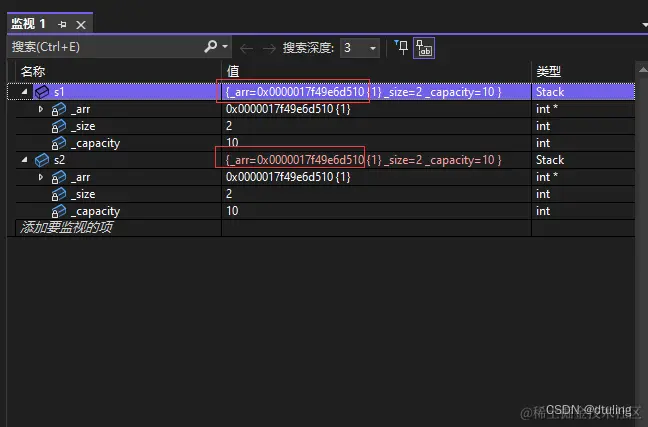Click s1 value starting {_arr=0x0000017f49e6d510

363,92
